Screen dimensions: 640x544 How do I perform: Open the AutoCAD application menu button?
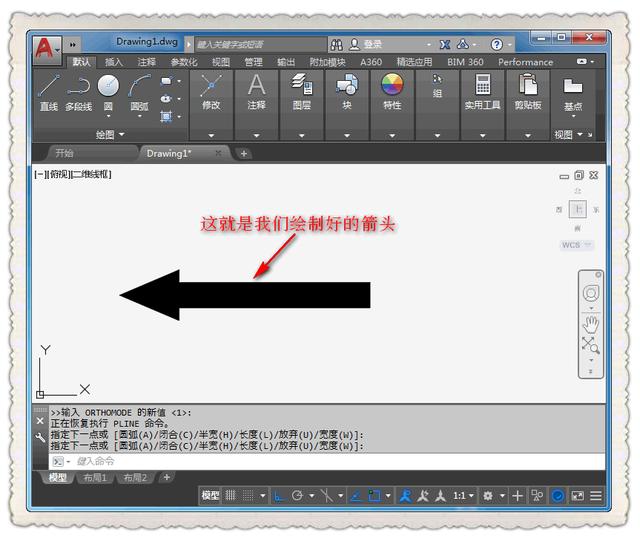click(x=47, y=49)
